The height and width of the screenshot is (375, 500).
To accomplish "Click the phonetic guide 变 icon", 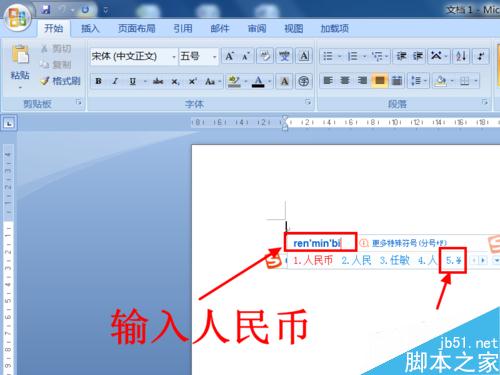I will tap(284, 56).
